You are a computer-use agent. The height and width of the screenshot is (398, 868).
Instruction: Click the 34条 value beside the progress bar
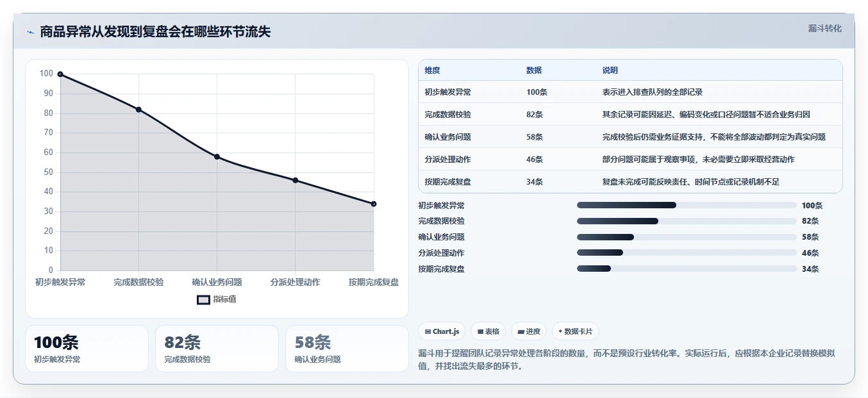(810, 269)
